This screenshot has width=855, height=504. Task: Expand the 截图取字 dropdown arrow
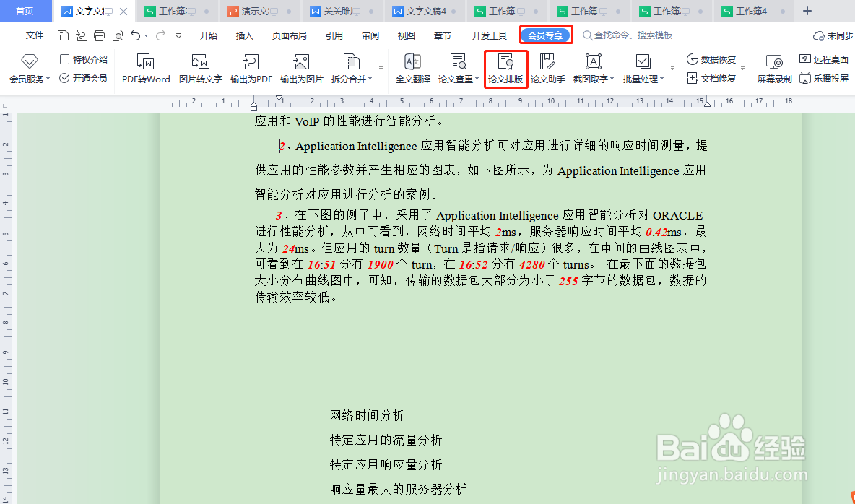tap(612, 79)
